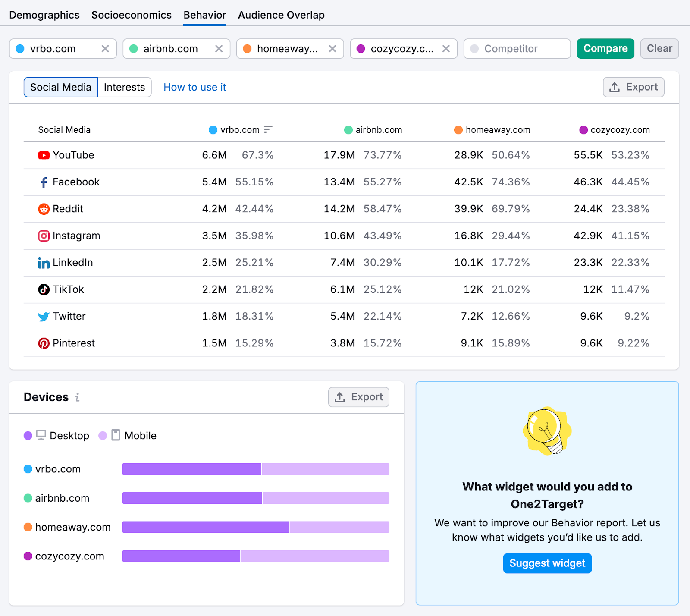Image resolution: width=690 pixels, height=616 pixels.
Task: Open the How to use it link
Action: click(195, 87)
